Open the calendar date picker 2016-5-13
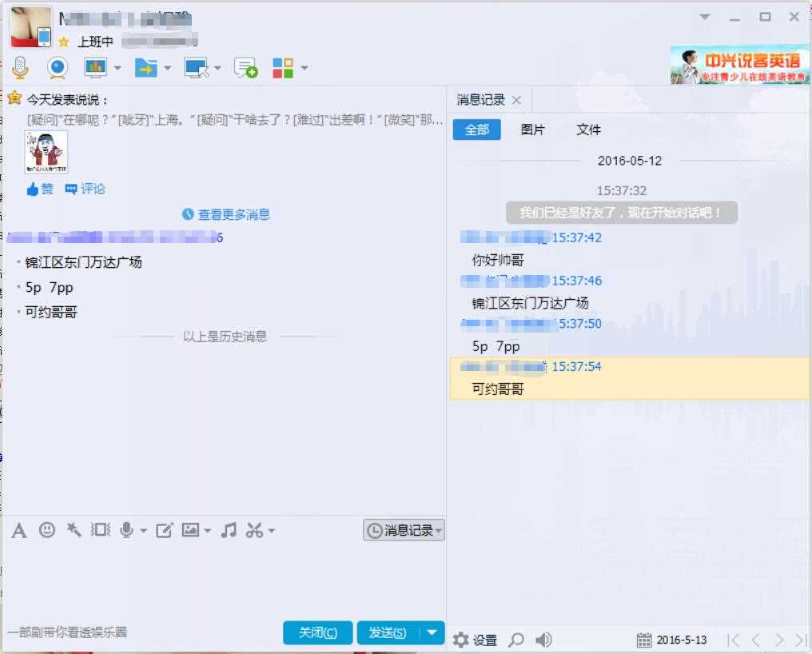 click(x=671, y=640)
